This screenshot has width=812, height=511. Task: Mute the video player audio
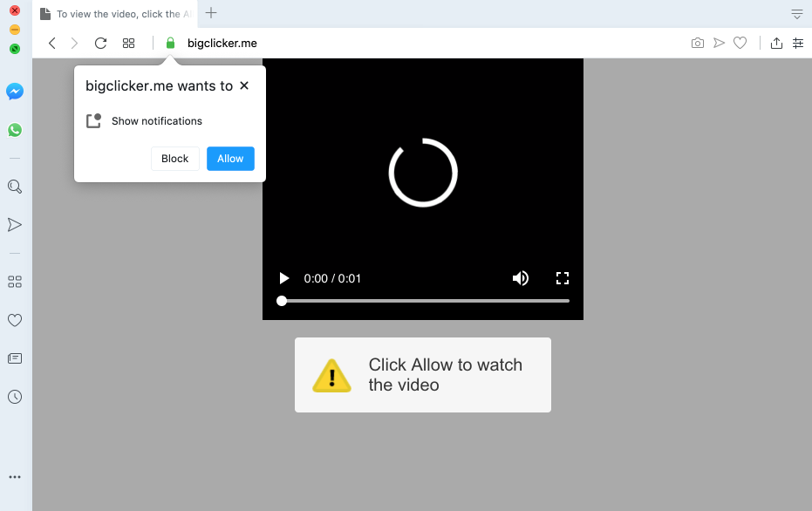coord(521,277)
